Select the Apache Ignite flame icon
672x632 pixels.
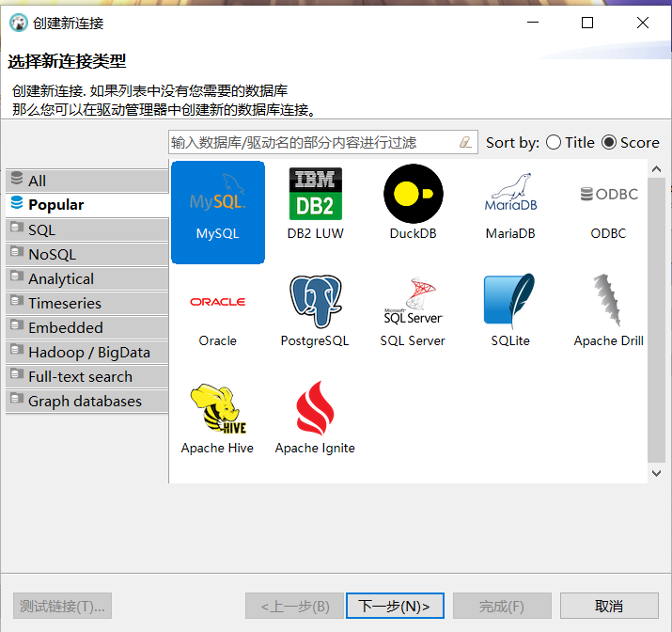click(315, 418)
